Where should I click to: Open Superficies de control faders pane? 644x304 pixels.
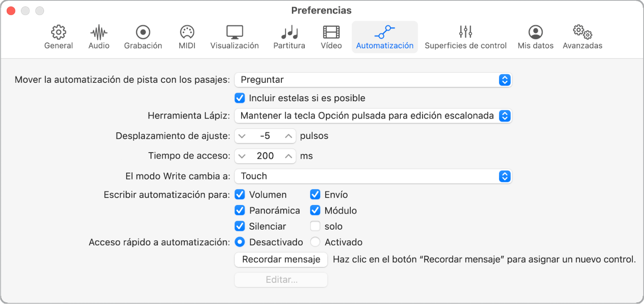pos(465,37)
